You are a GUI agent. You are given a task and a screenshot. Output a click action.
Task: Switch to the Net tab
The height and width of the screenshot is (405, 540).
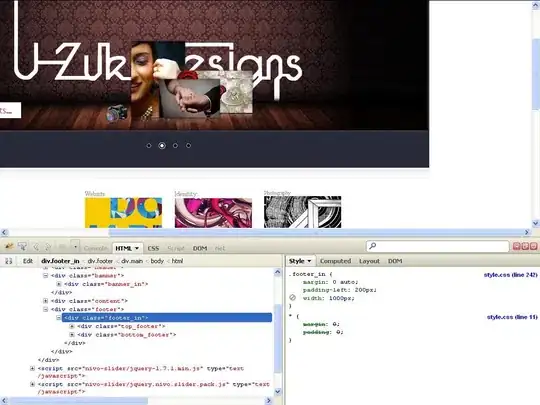pyautogui.click(x=220, y=248)
